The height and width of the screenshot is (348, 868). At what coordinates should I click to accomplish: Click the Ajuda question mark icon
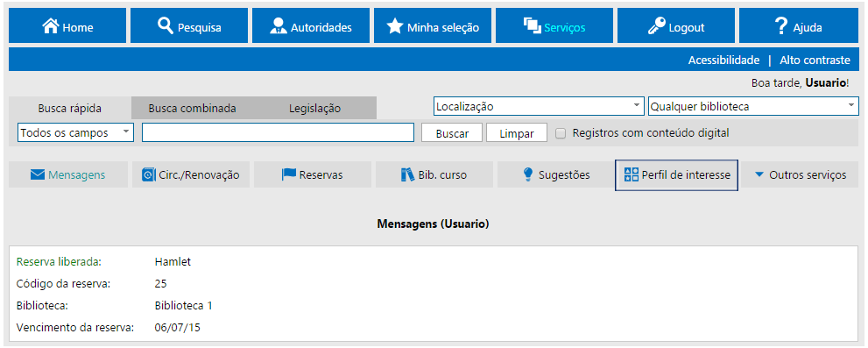point(780,26)
